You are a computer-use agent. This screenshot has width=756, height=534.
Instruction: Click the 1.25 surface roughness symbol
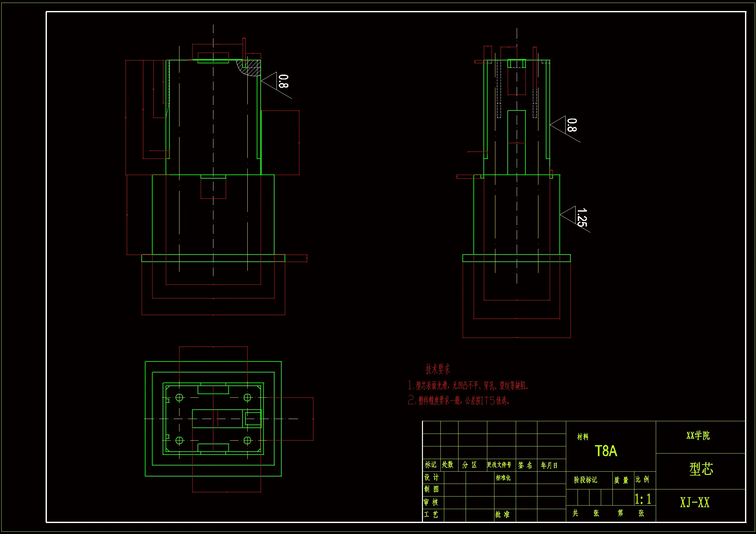pyautogui.click(x=581, y=217)
